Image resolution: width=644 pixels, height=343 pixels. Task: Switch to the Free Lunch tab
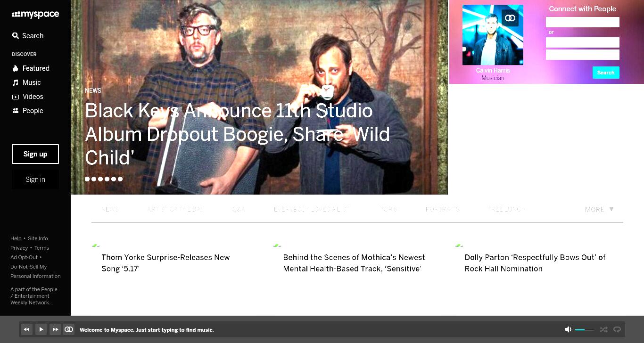point(507,209)
